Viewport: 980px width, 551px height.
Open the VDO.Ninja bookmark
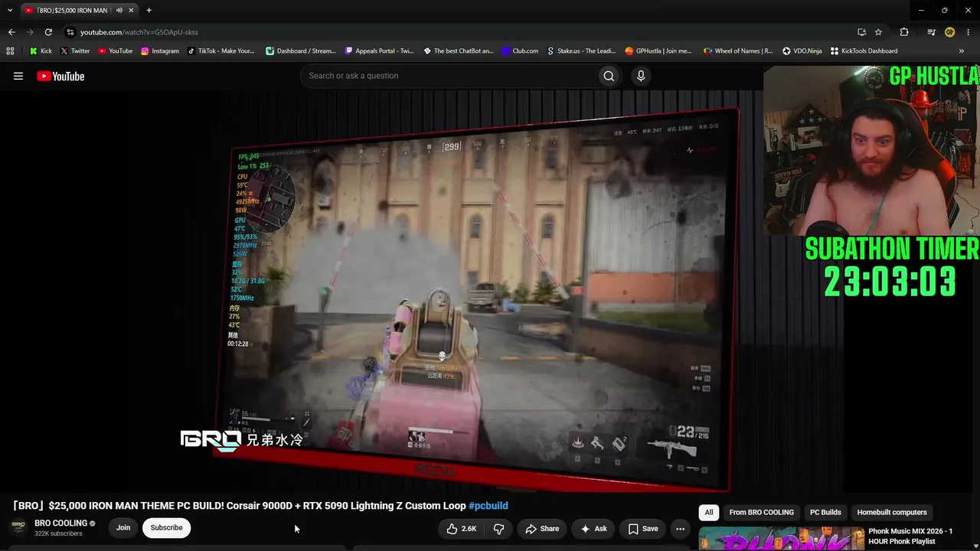coord(802,51)
